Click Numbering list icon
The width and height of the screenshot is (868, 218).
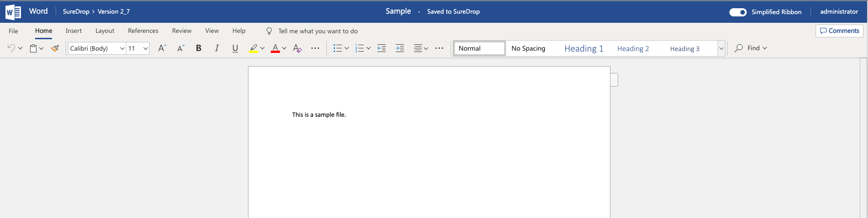pos(360,48)
